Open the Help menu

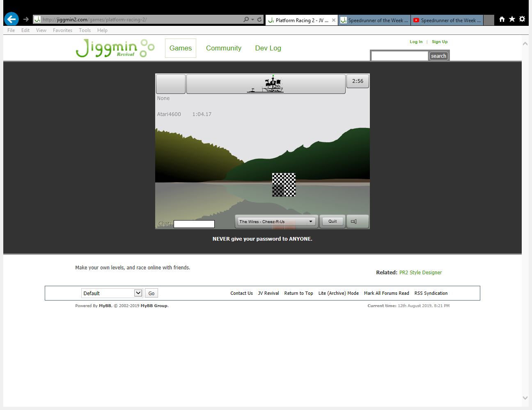tap(102, 30)
